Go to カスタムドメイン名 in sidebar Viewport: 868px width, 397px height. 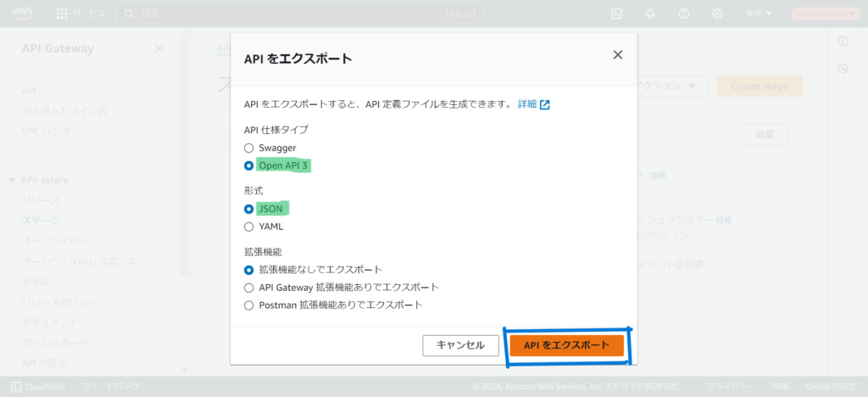tap(64, 110)
